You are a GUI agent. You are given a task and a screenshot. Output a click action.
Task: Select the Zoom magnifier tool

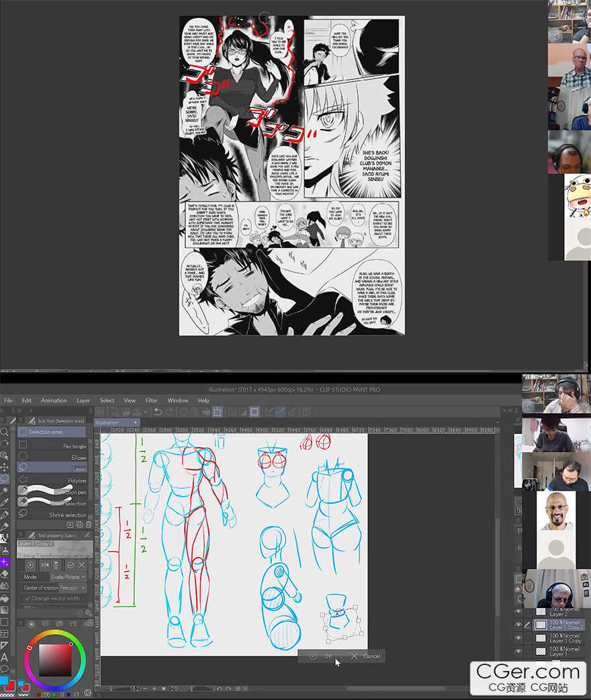click(x=4, y=432)
